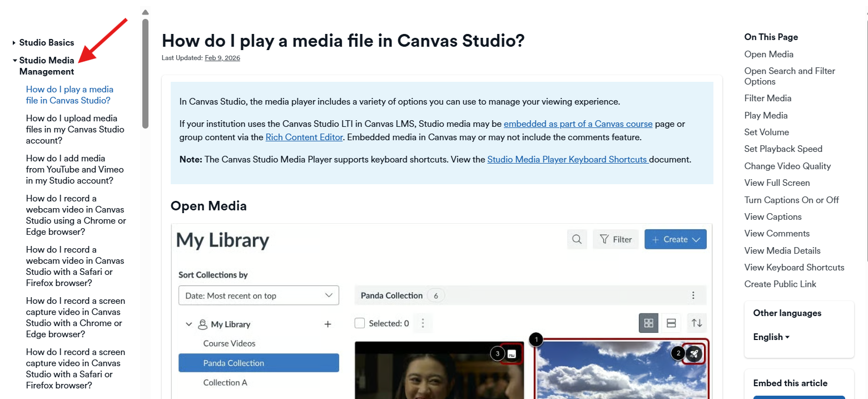Collapse the My Library chevron
Screen dimensions: 868x399
coord(189,324)
